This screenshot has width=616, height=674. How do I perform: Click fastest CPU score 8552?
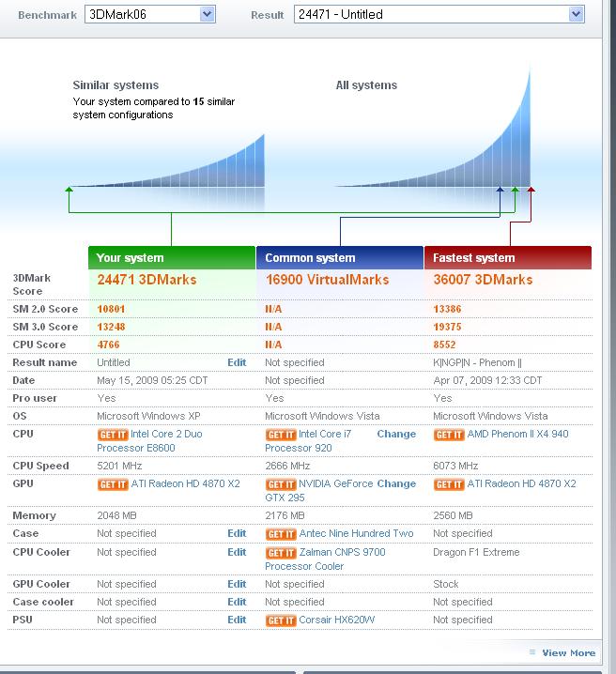[x=444, y=345]
